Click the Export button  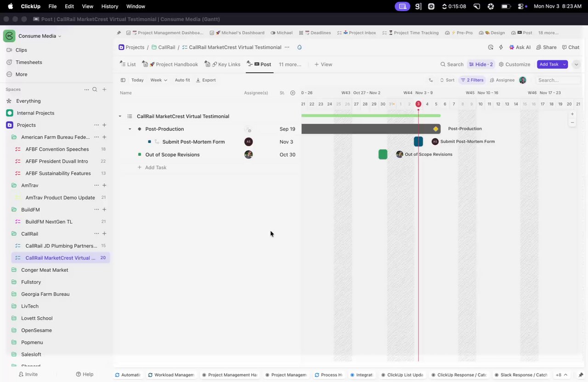206,80
